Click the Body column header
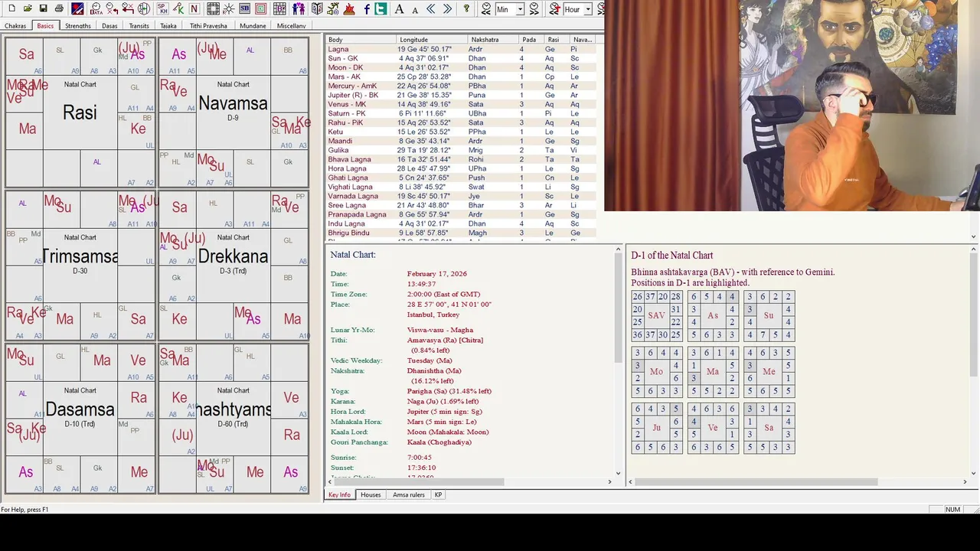Image resolution: width=980 pixels, height=551 pixels. point(361,39)
